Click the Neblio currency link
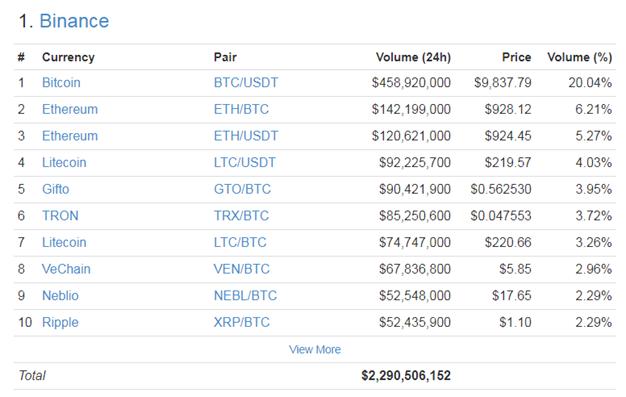Viewport: 626px width, 397px height. [x=60, y=296]
